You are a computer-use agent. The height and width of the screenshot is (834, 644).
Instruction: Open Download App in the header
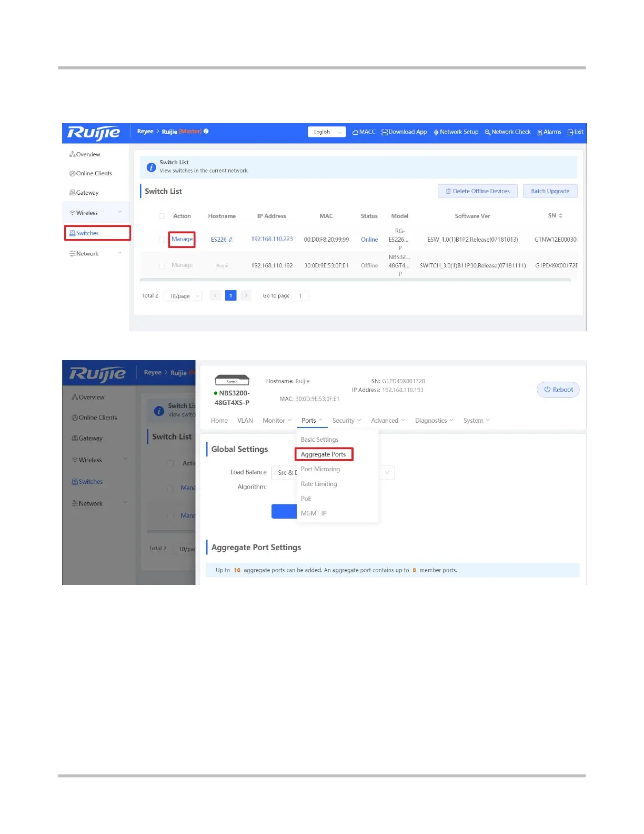click(404, 132)
